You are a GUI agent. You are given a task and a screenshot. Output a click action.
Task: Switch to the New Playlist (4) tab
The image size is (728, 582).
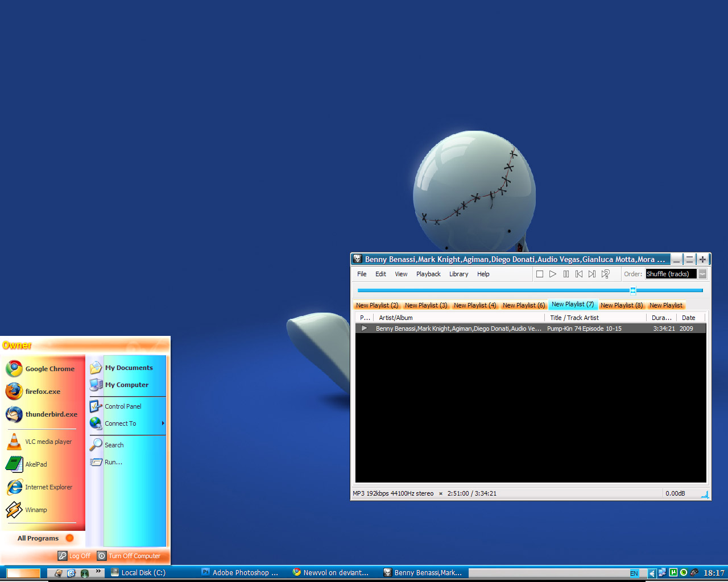(474, 305)
